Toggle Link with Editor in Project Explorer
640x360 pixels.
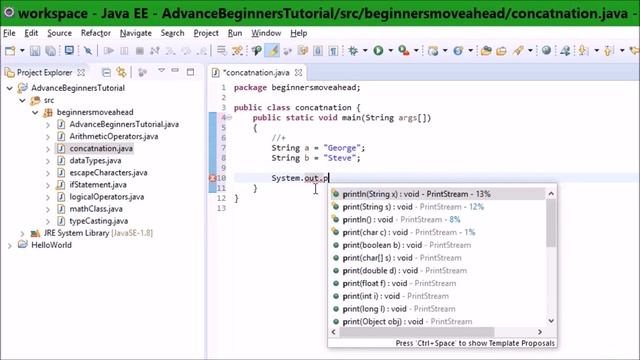[121, 72]
